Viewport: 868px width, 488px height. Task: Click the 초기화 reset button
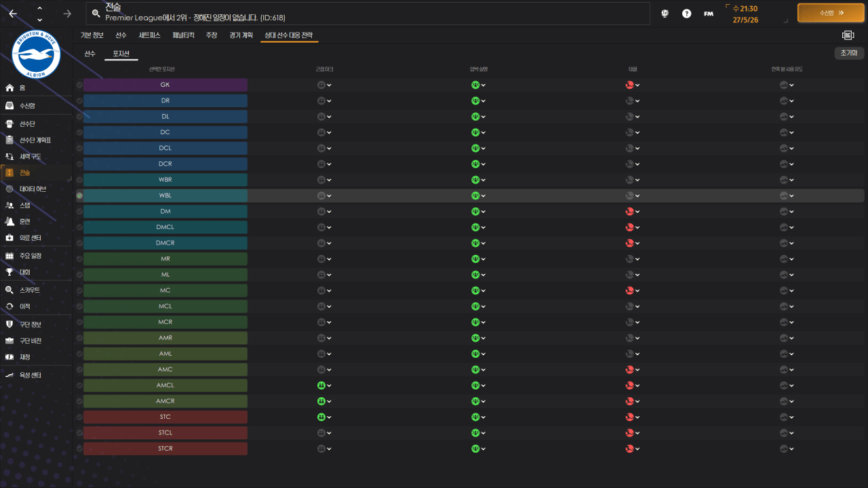pyautogui.click(x=849, y=53)
